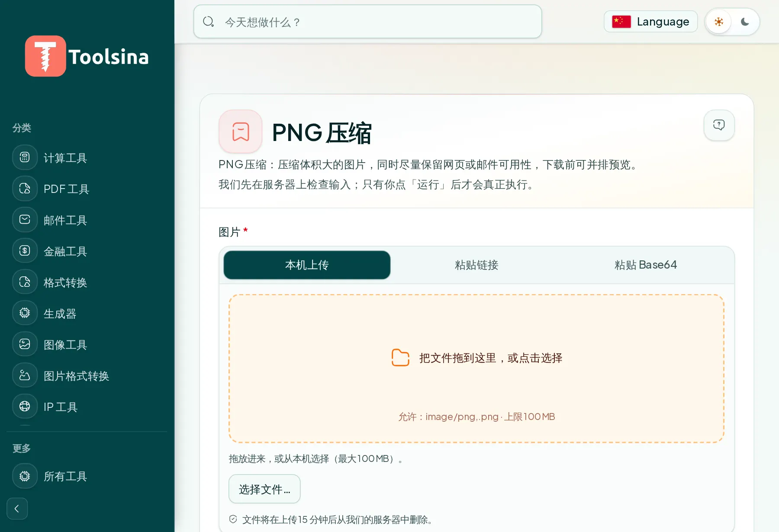Image resolution: width=779 pixels, height=532 pixels.
Task: Open the 计算工具 category
Action: click(x=65, y=158)
